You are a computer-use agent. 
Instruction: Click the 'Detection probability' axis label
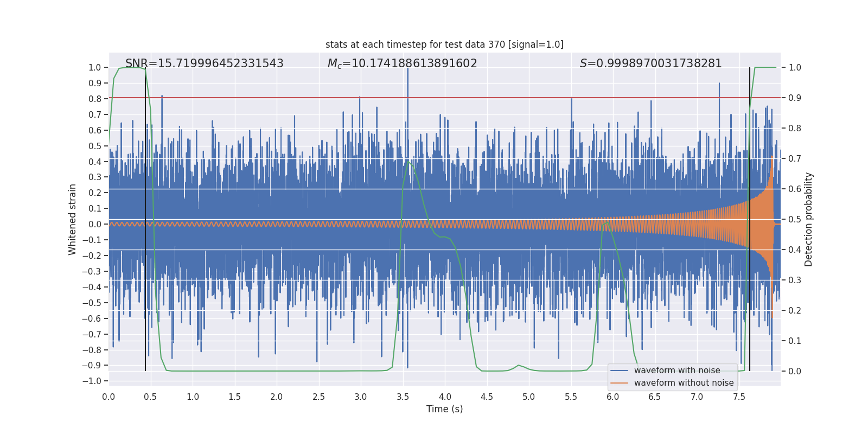[809, 219]
